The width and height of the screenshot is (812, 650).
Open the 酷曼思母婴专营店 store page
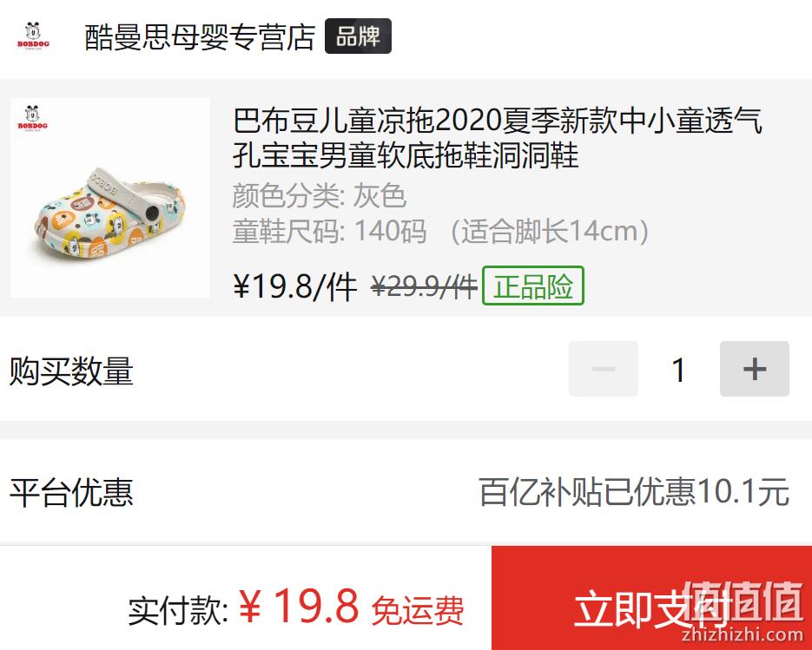coord(200,36)
